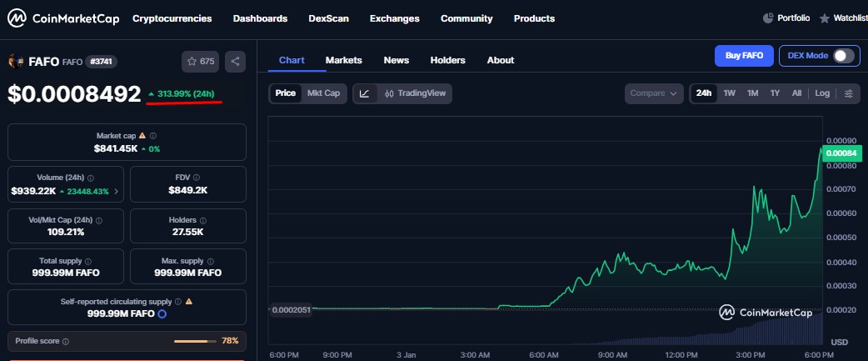Open the Compare dropdown
The width and height of the screenshot is (868, 361).
pos(653,93)
